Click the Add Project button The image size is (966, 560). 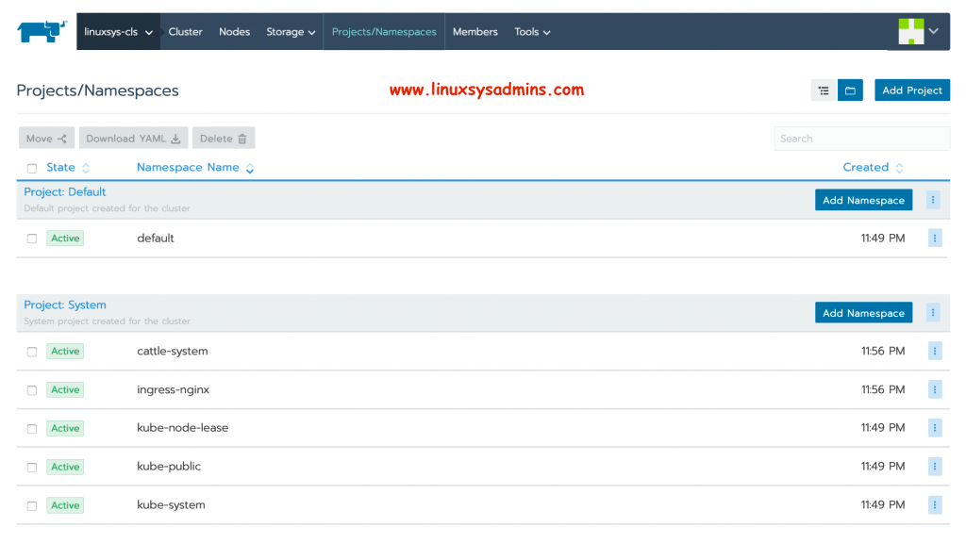coord(912,91)
